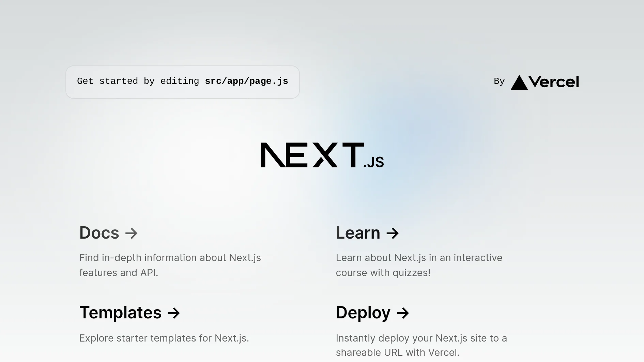The width and height of the screenshot is (644, 362).
Task: Click the 'src/app/page.js' code text
Action: tap(246, 81)
